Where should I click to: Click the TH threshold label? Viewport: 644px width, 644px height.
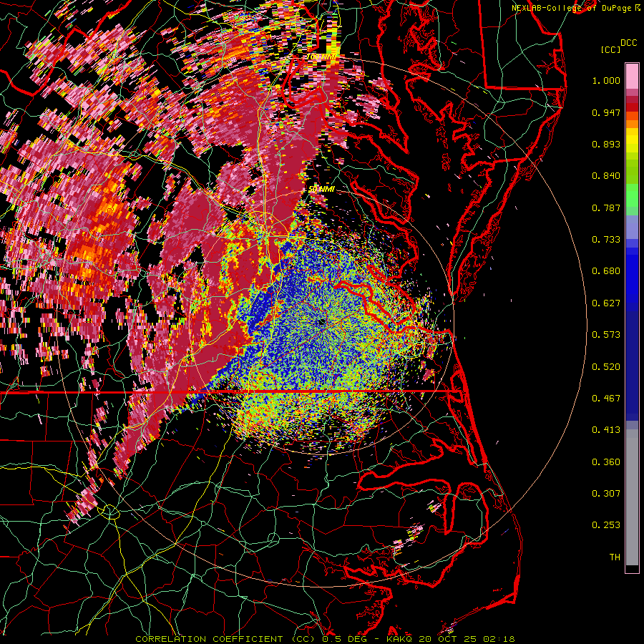(x=615, y=557)
